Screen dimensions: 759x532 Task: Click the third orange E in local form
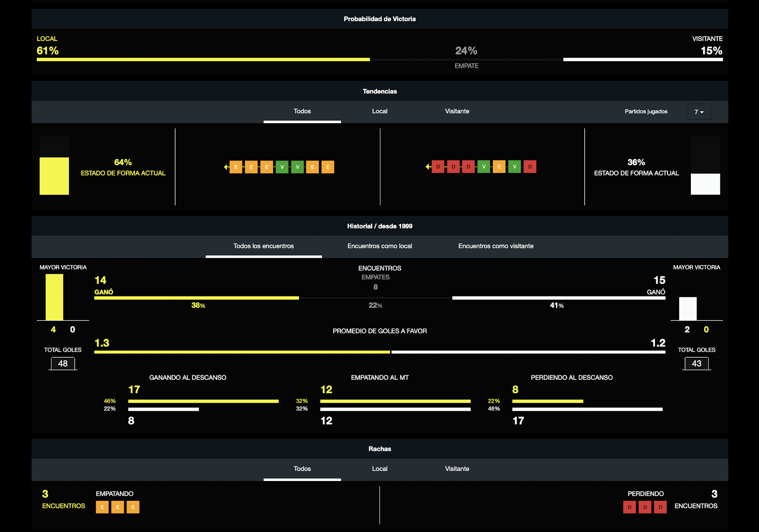(267, 167)
